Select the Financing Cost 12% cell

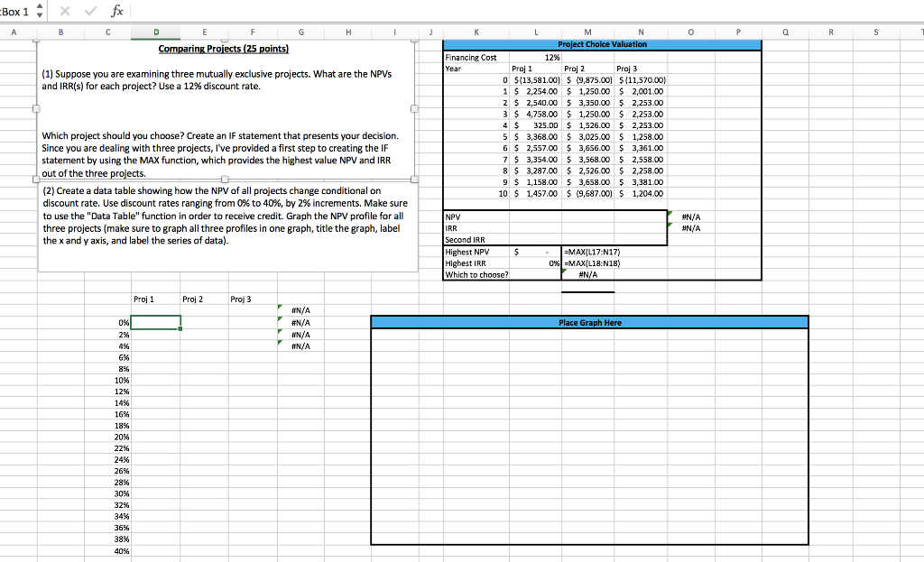(x=536, y=57)
